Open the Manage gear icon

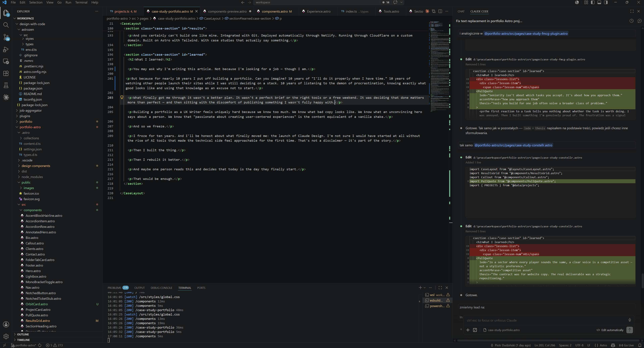pyautogui.click(x=6, y=336)
